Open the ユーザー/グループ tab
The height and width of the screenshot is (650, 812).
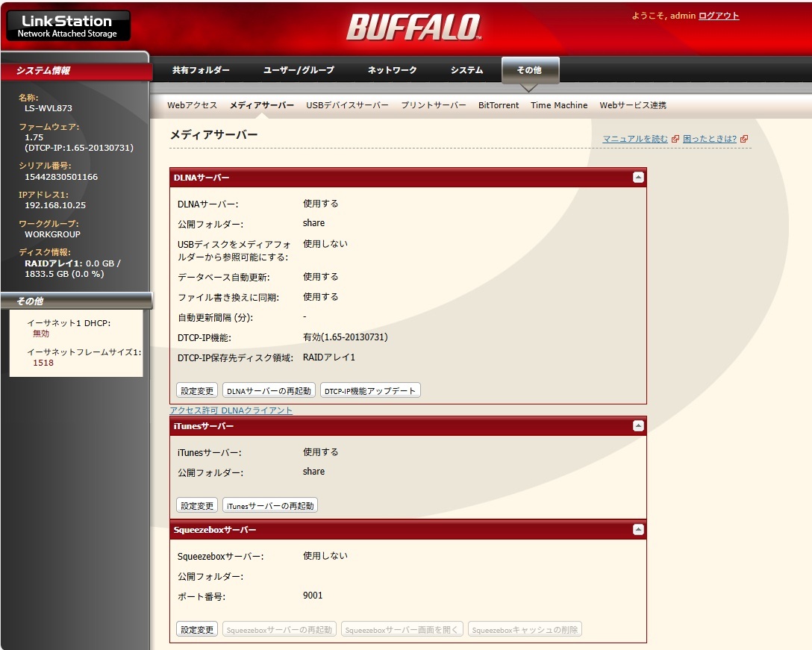click(x=299, y=70)
